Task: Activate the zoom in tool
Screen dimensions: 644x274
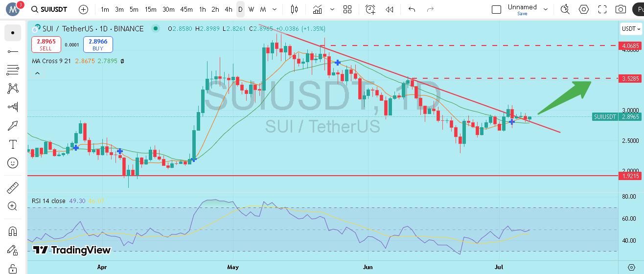Action: coord(13,206)
